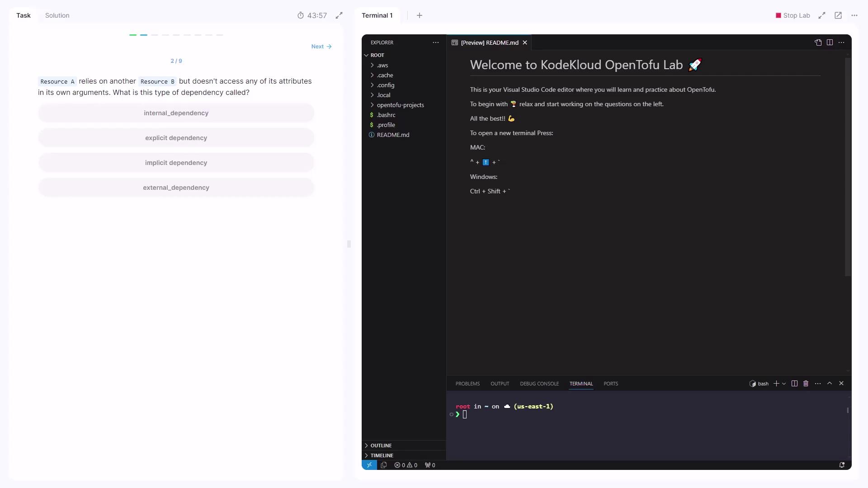Click the panel divider handle
Viewport: 868px width, 488px height.
pos(349,244)
